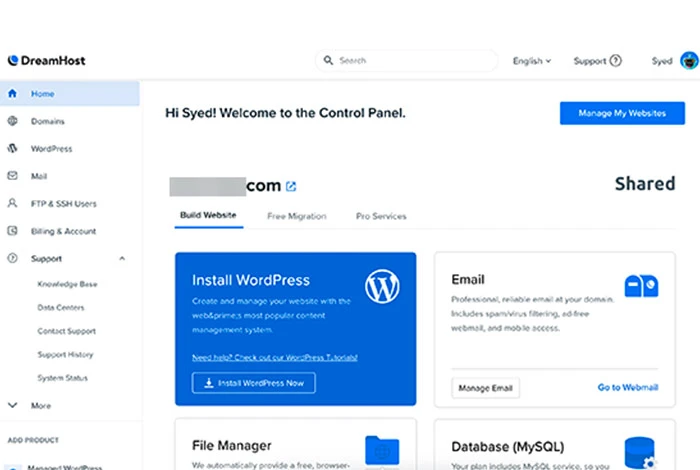The height and width of the screenshot is (470, 700).
Task: Click the Syed username text
Action: coord(662,61)
